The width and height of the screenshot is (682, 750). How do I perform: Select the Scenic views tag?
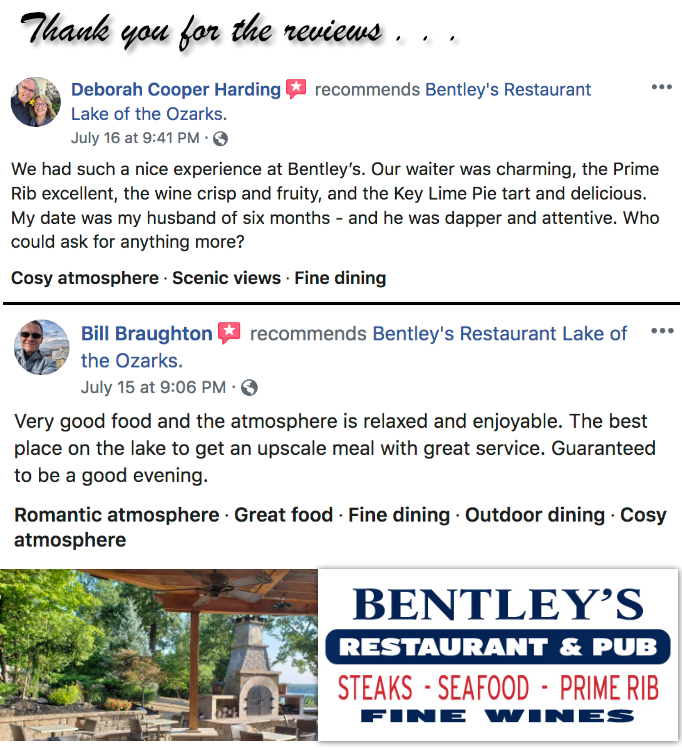pyautogui.click(x=226, y=278)
